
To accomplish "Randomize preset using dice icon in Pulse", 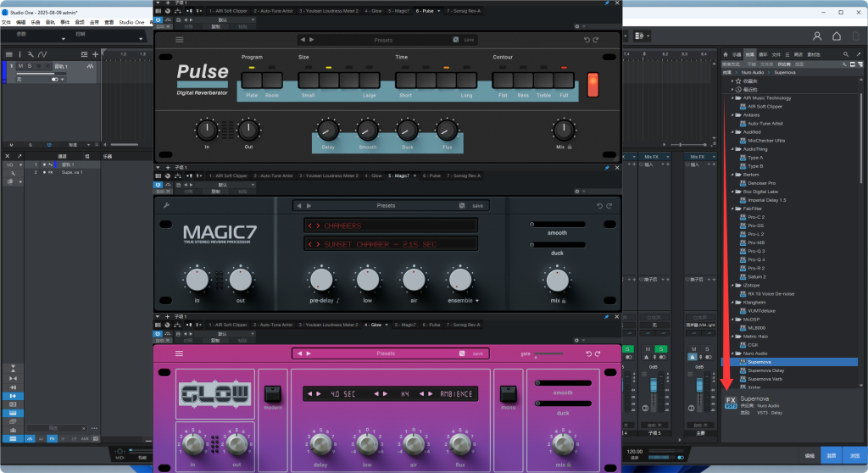I will (x=455, y=40).
